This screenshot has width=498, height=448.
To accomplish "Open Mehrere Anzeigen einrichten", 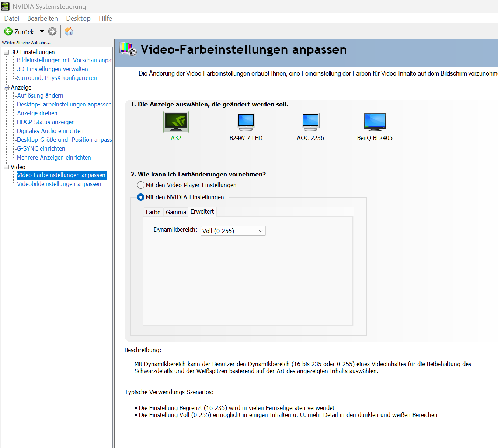I will [54, 157].
